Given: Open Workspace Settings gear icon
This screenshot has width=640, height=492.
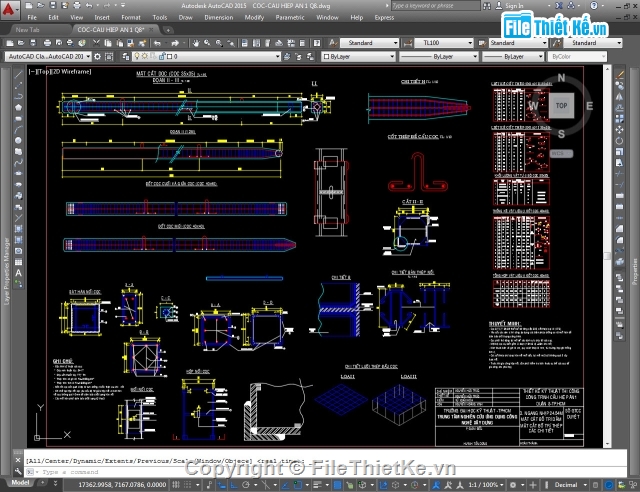Looking at the screenshot, I should (98, 57).
